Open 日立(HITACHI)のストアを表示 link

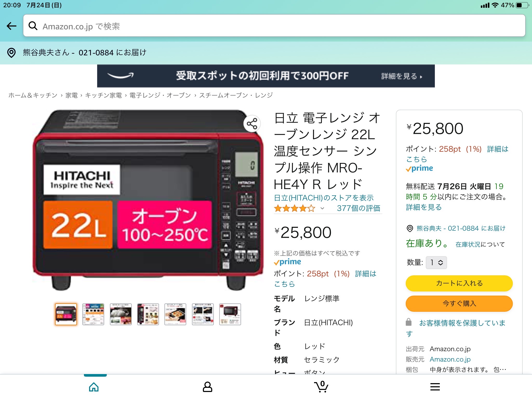pyautogui.click(x=324, y=198)
